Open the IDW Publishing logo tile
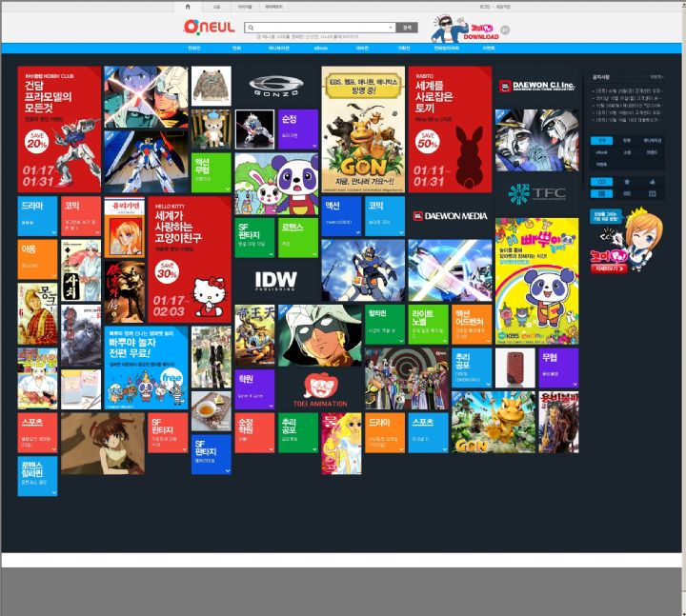This screenshot has height=616, width=686. click(276, 281)
